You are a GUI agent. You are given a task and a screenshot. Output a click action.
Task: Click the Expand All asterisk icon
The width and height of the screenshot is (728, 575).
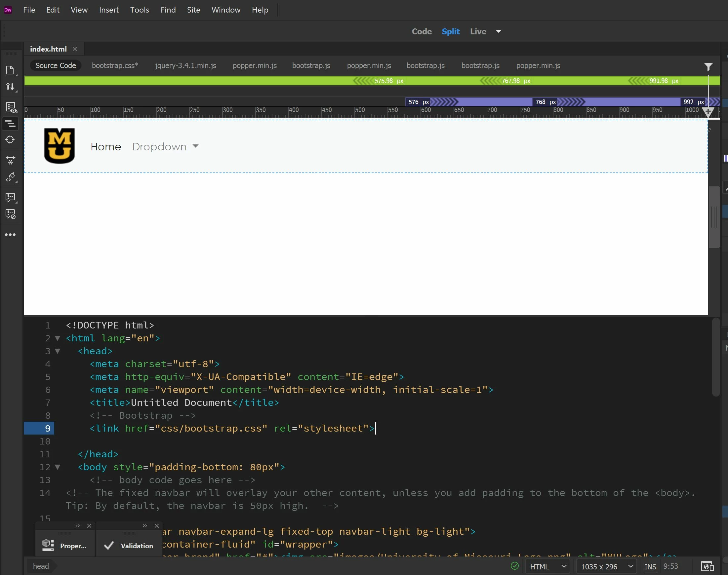point(11,160)
